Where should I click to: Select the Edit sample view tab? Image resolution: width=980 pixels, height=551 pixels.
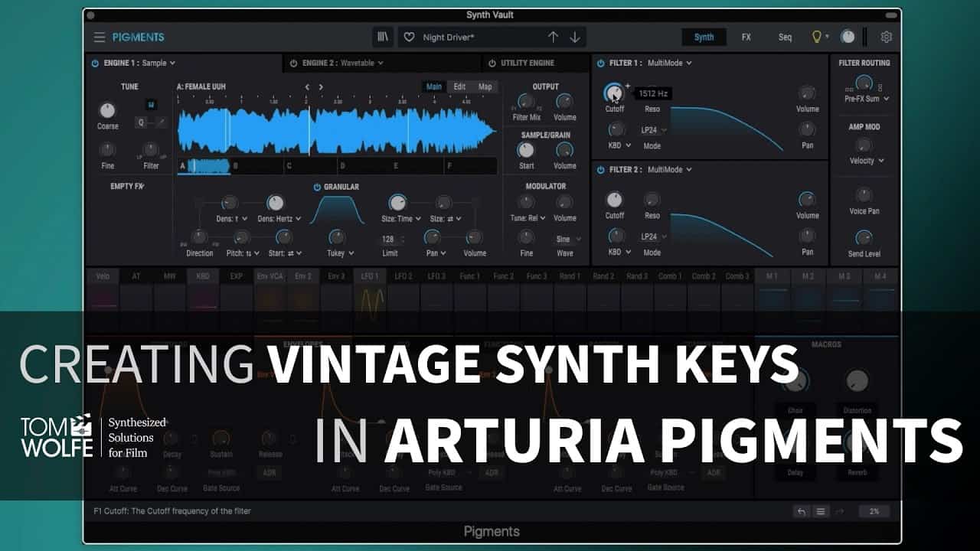point(459,86)
